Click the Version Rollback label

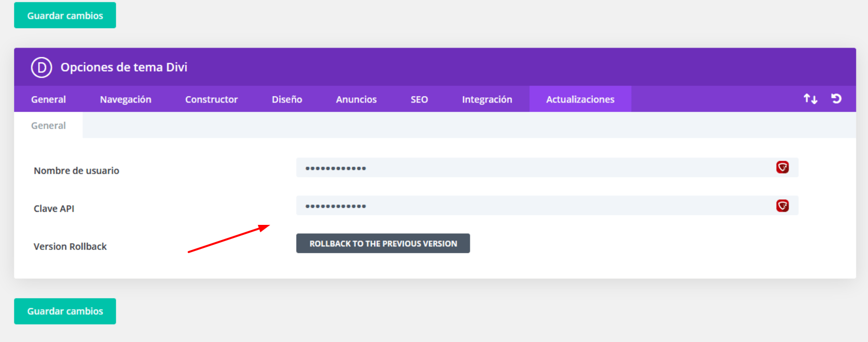click(x=70, y=246)
